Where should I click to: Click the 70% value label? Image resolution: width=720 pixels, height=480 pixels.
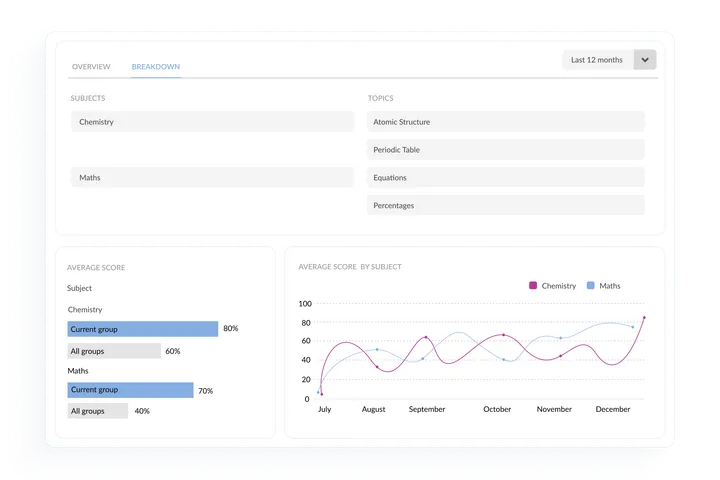pyautogui.click(x=206, y=391)
